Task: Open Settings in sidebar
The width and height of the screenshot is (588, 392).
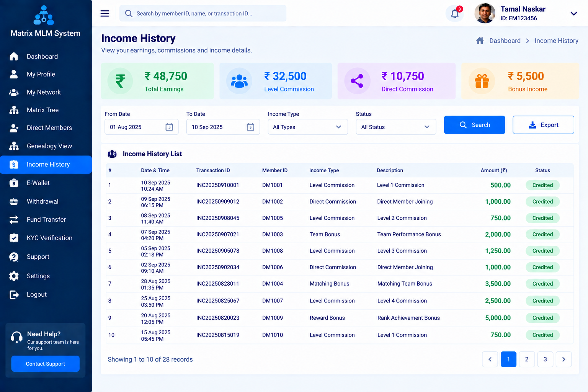Action: point(46,276)
